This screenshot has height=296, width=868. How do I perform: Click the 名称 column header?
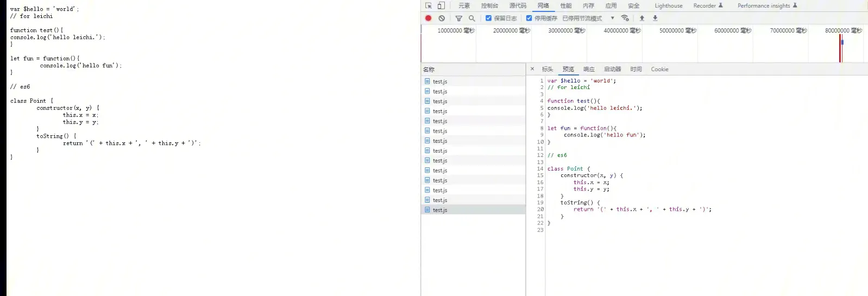(x=429, y=70)
